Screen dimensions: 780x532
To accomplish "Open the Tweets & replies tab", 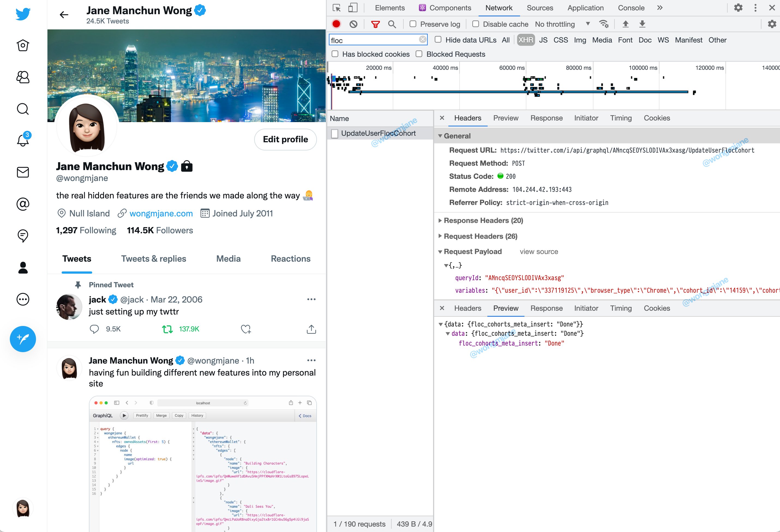I will point(154,259).
